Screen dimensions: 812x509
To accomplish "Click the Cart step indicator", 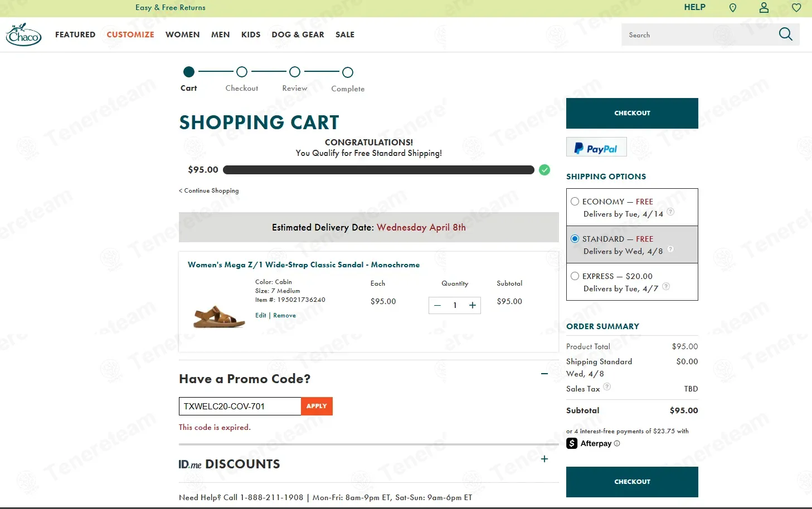I will [189, 72].
